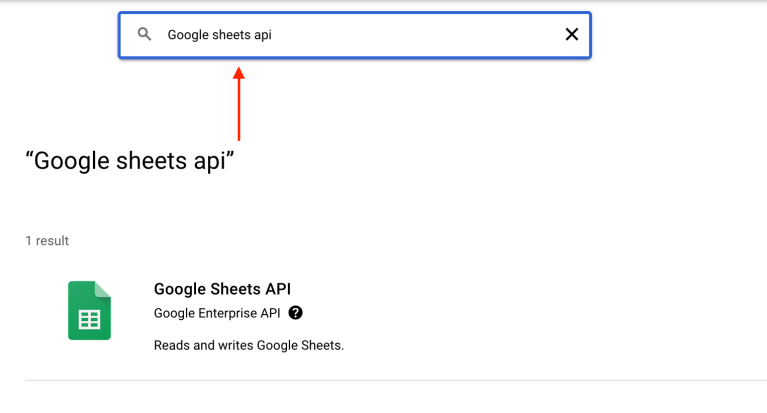Click the word "Google" in search field
The height and width of the screenshot is (413, 767).
pyautogui.click(x=187, y=35)
